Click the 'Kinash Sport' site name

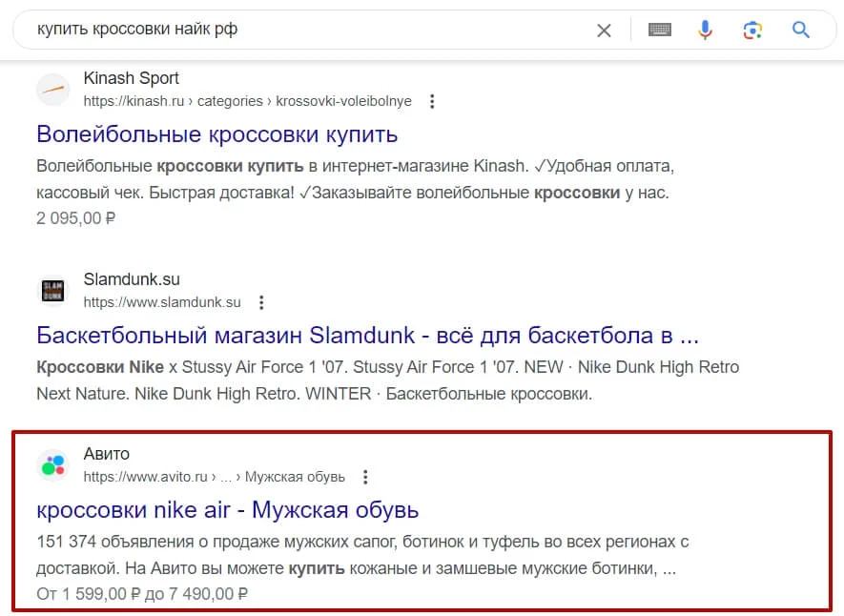click(131, 78)
